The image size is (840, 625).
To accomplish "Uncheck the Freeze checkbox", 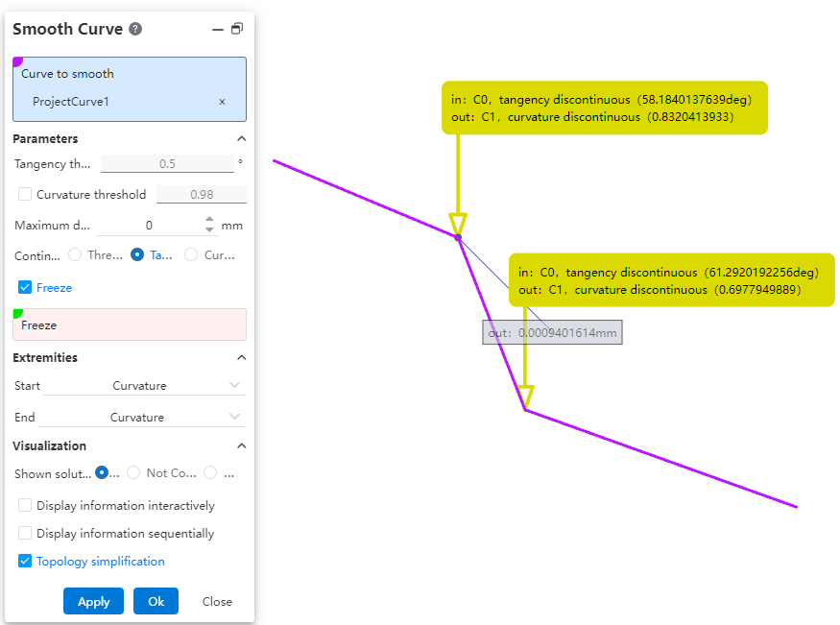I will click(25, 288).
